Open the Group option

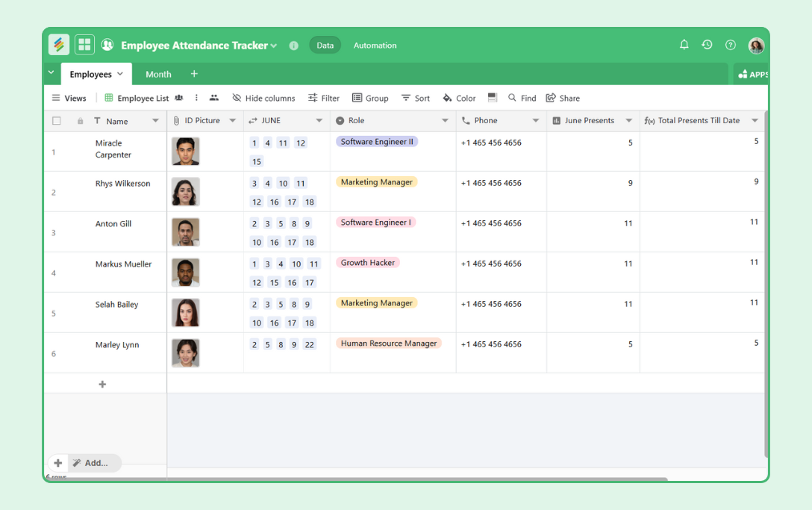tap(370, 98)
